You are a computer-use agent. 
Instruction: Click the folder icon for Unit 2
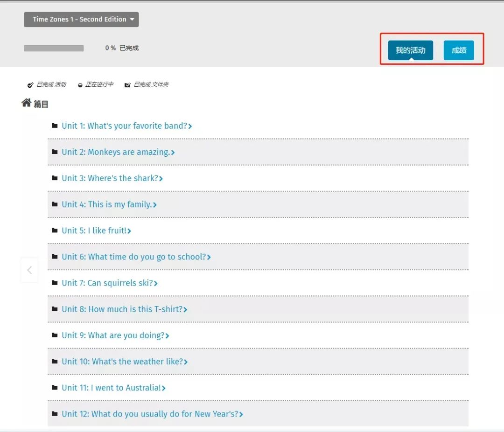pos(55,152)
